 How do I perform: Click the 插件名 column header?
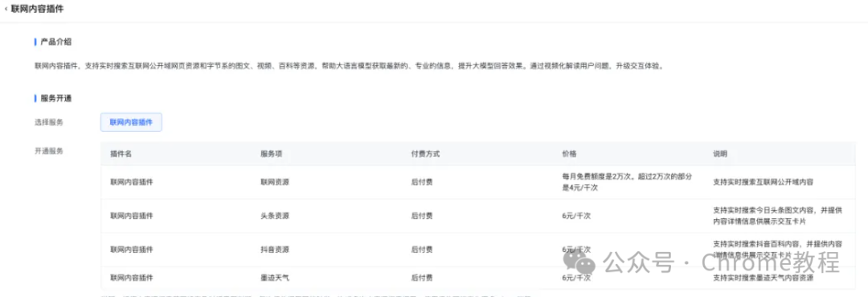[121, 154]
